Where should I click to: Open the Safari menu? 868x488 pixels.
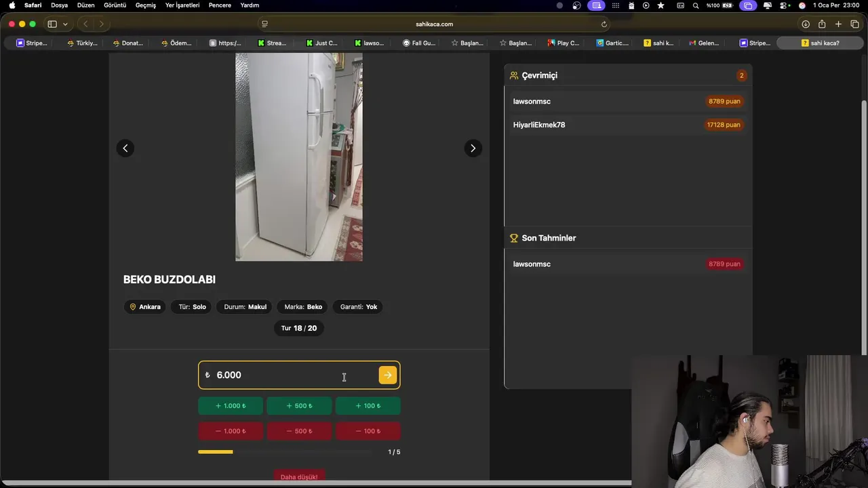point(33,5)
